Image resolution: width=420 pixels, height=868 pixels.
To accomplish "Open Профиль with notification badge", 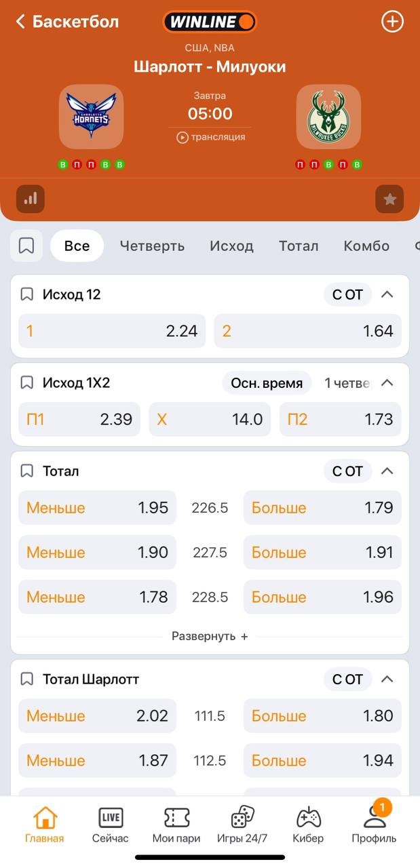I will click(x=373, y=823).
